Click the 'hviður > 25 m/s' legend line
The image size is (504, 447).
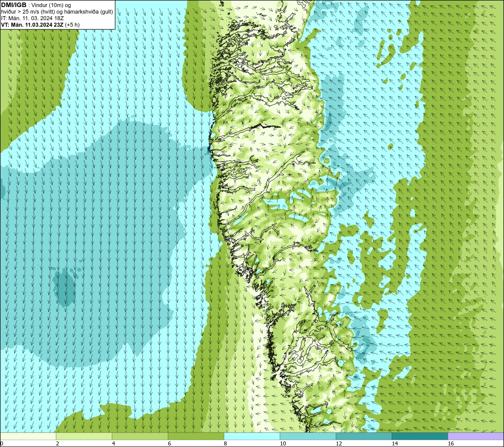(57, 12)
